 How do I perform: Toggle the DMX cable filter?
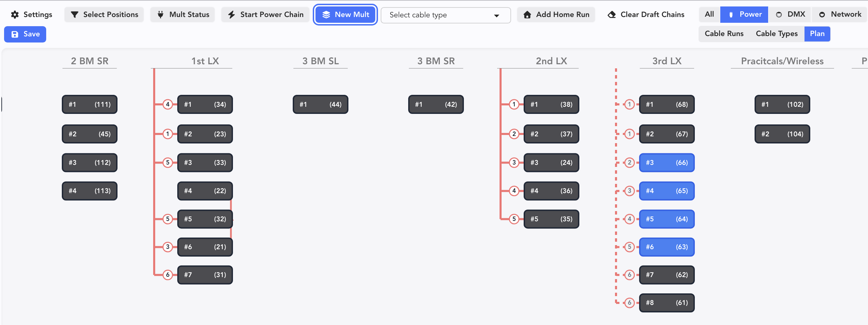click(790, 14)
